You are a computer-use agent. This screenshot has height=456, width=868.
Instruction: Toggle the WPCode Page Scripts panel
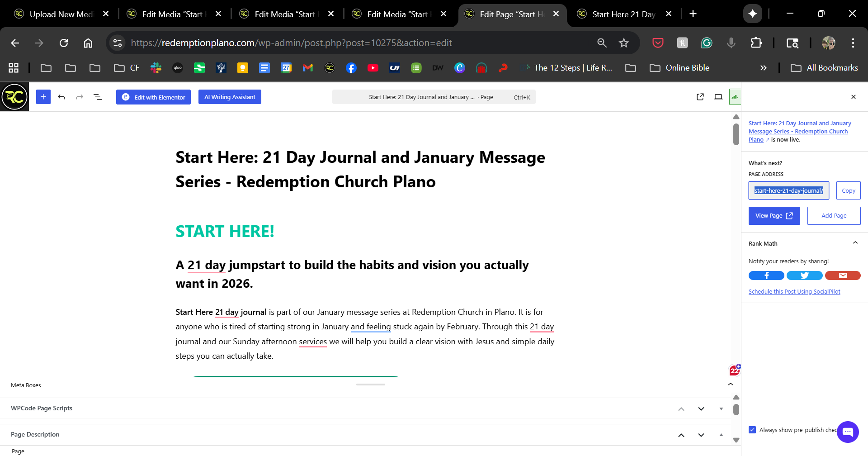point(721,408)
